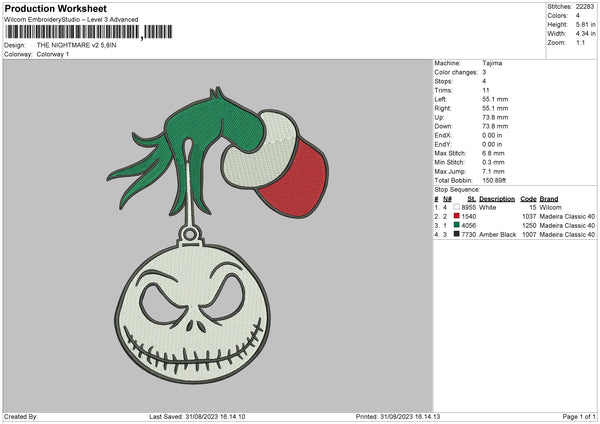Click 'Printed: 31/08/2023 16.14.13' text
The width and height of the screenshot is (600, 424).
click(398, 416)
